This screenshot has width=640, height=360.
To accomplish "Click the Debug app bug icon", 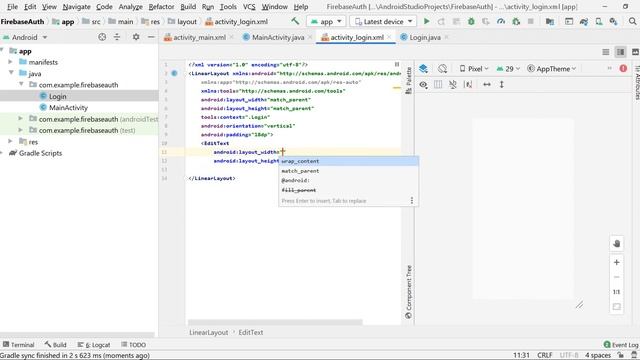I will pos(471,21).
